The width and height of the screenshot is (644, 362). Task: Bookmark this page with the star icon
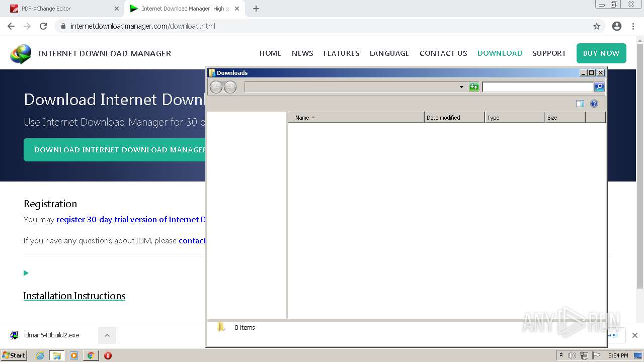click(x=597, y=26)
